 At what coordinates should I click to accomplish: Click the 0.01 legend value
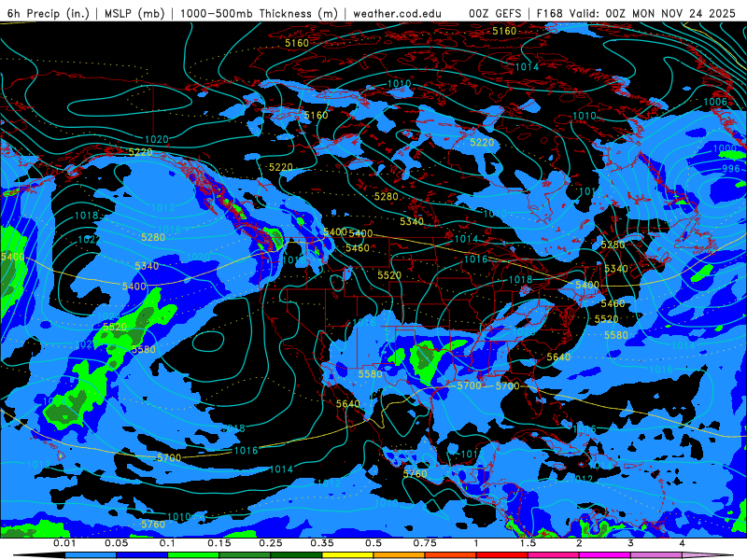pos(64,543)
